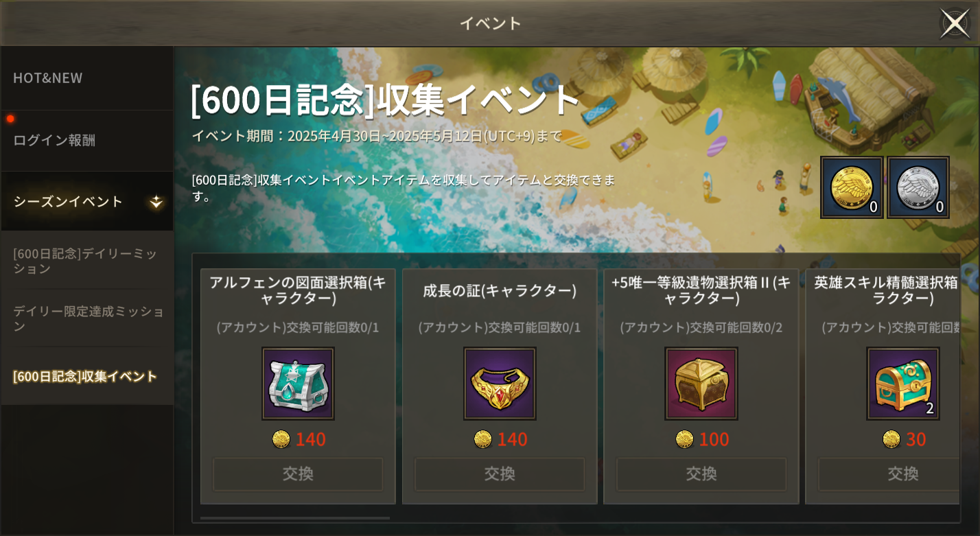Click 交換 button under +5唯一等級遺物選択箱
The image size is (980, 536).
pos(701,474)
